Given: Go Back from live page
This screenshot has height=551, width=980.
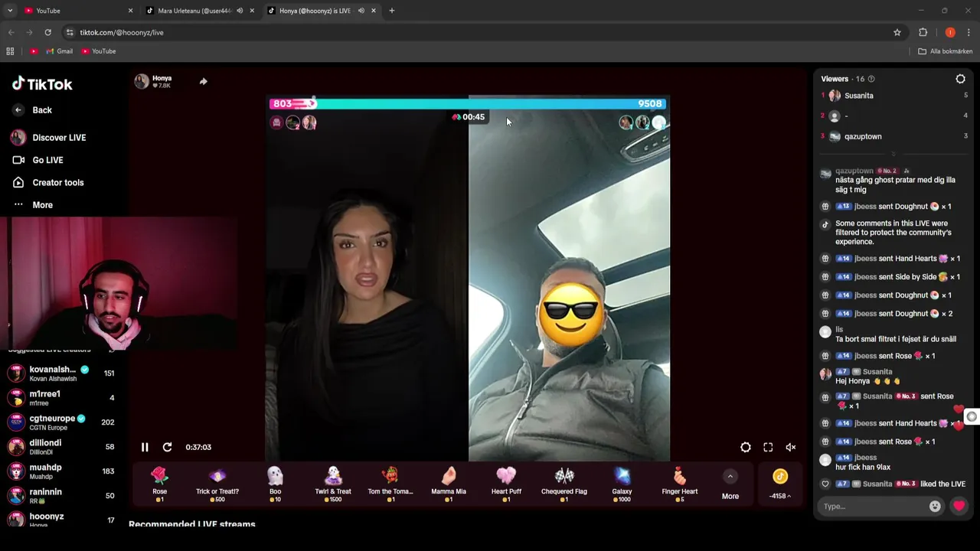Looking at the screenshot, I should [32, 110].
